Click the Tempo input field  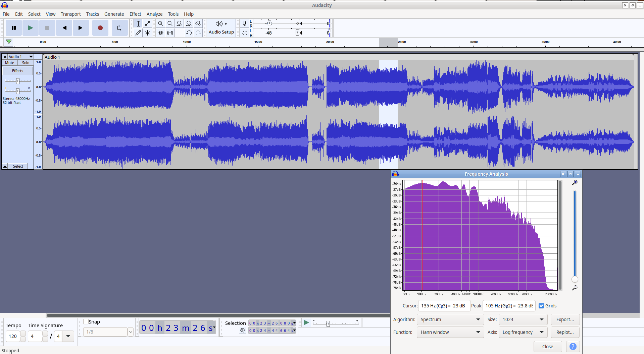(13, 336)
